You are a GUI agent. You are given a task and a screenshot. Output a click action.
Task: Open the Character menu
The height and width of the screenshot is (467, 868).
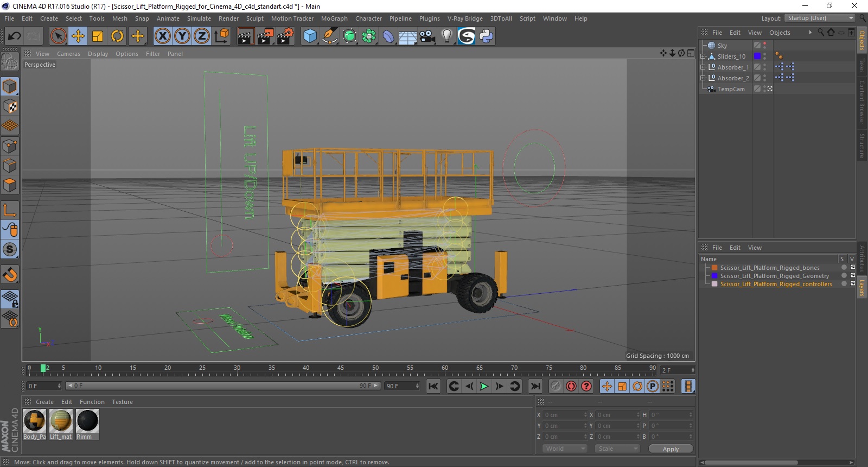[x=369, y=18]
